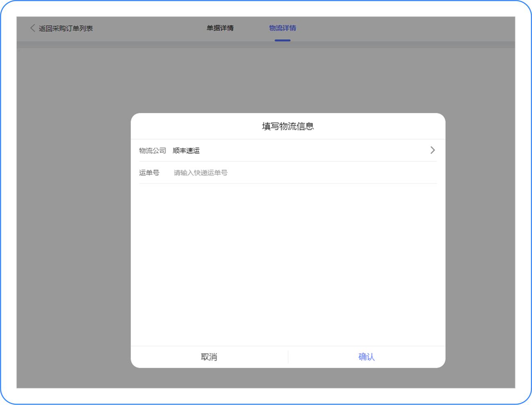This screenshot has height=405, width=532.
Task: Click the gray strip below the tab header
Action: click(266, 45)
